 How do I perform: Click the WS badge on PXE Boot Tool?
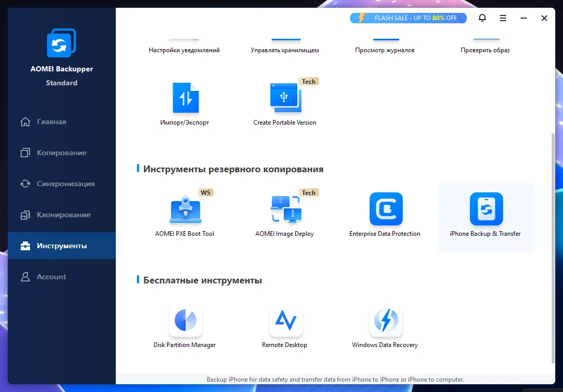(x=205, y=192)
